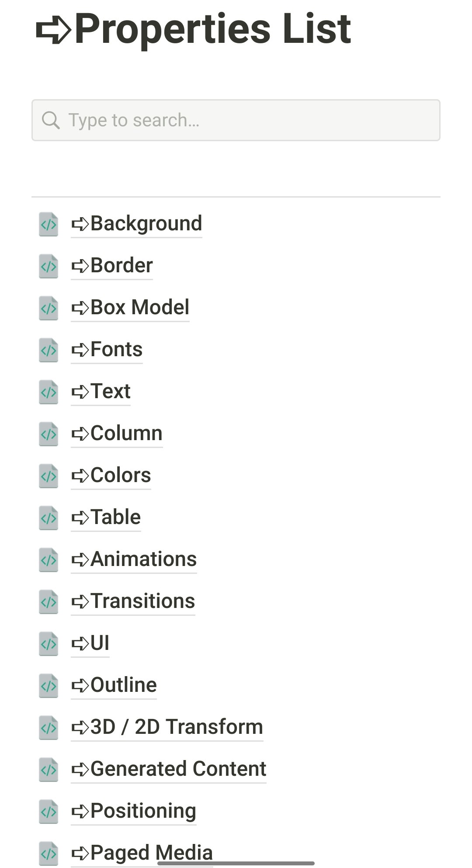Click the magnifying glass search icon
This screenshot has width=472, height=868.
click(x=51, y=119)
